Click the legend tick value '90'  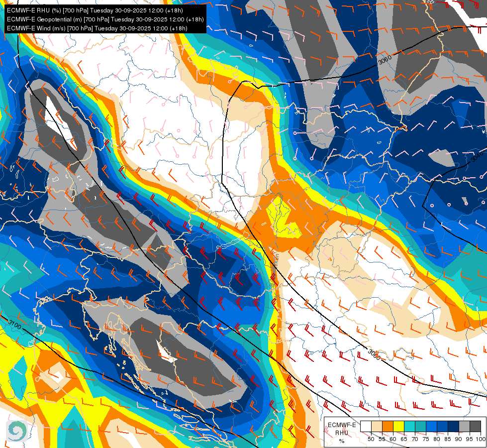tap(459, 439)
